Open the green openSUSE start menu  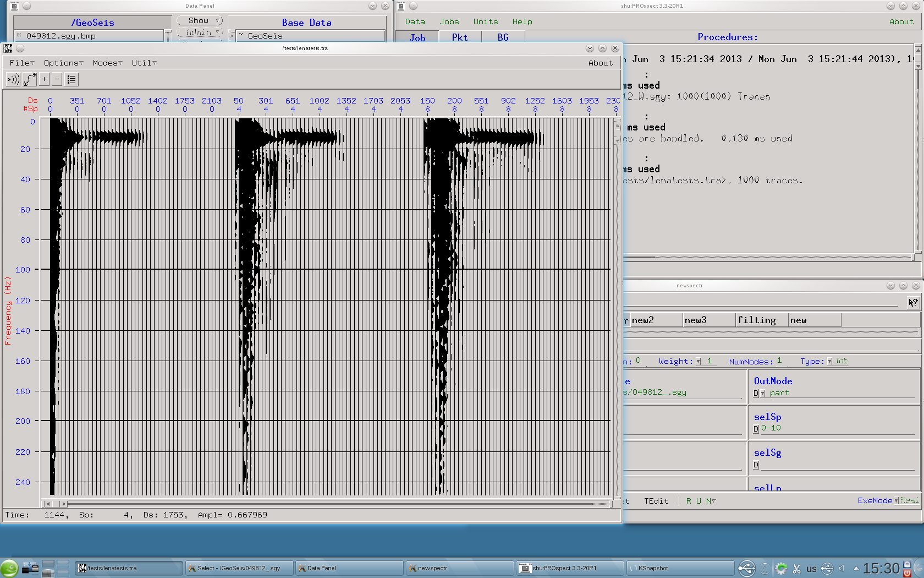[9, 568]
